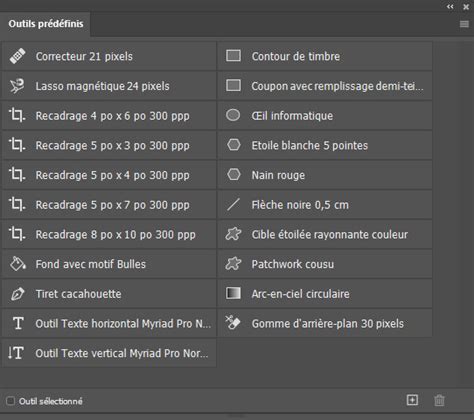Click rectangle icon beside Contour de timbre
This screenshot has height=420, width=474.
[x=233, y=56]
